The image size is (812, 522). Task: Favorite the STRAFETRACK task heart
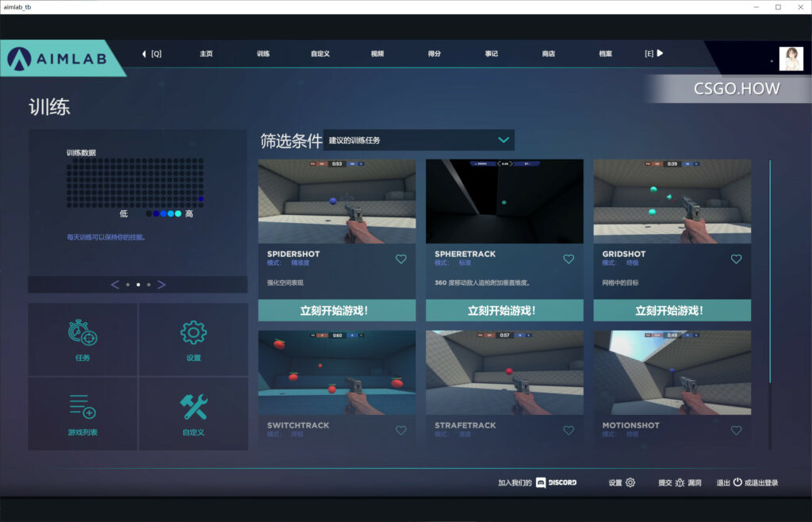pos(569,430)
